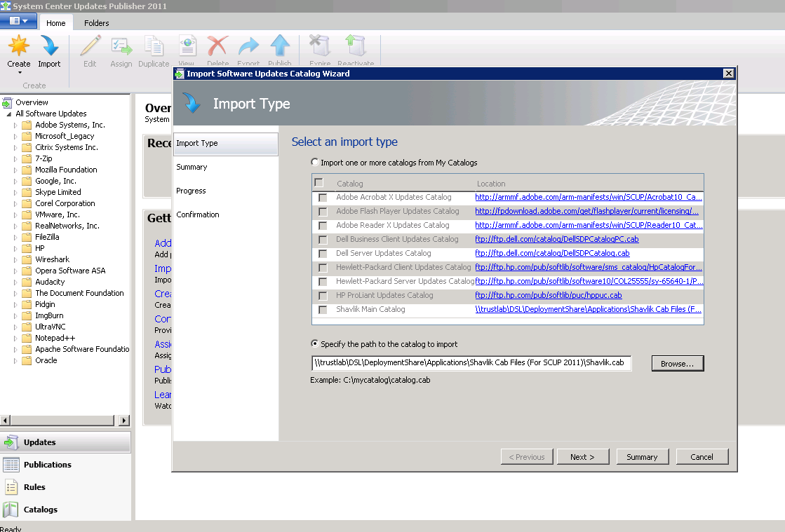785x532 pixels.
Task: Click the tree horizontal scrollbar track
Action: tap(64, 421)
